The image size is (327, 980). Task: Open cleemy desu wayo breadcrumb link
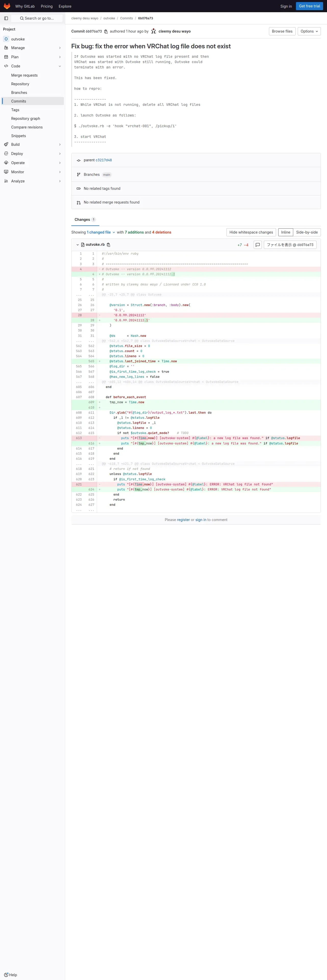(85, 18)
